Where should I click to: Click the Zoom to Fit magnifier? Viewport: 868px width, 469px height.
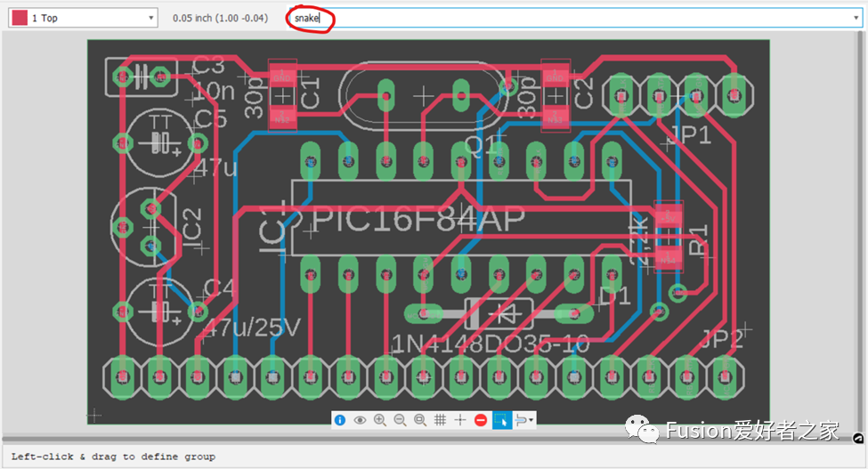(x=420, y=420)
